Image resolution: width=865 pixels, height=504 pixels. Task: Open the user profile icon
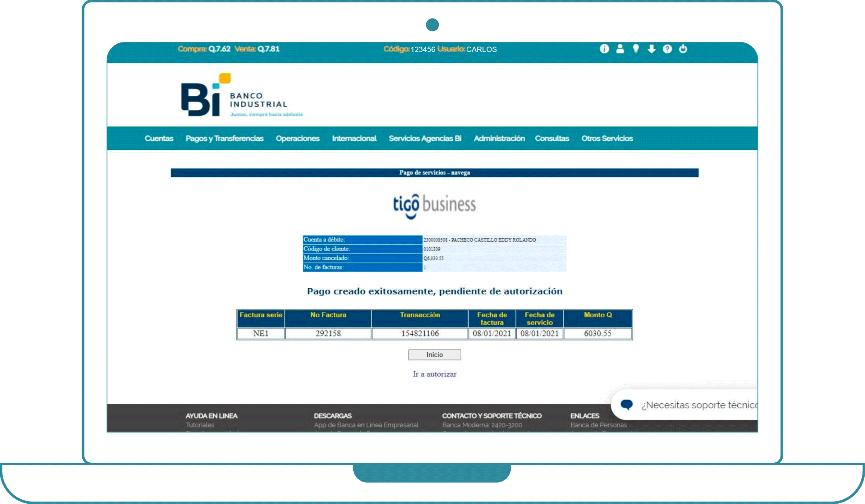coord(620,49)
